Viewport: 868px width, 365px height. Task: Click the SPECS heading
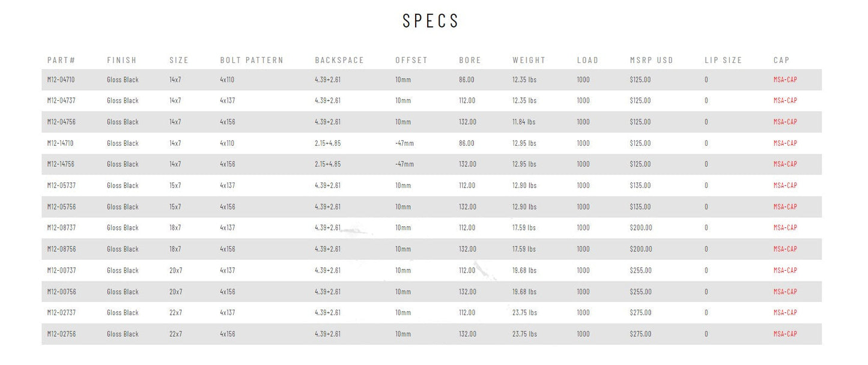[431, 21]
